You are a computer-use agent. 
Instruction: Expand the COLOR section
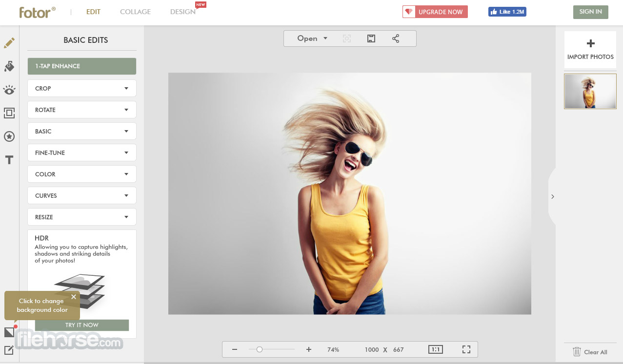click(x=82, y=174)
